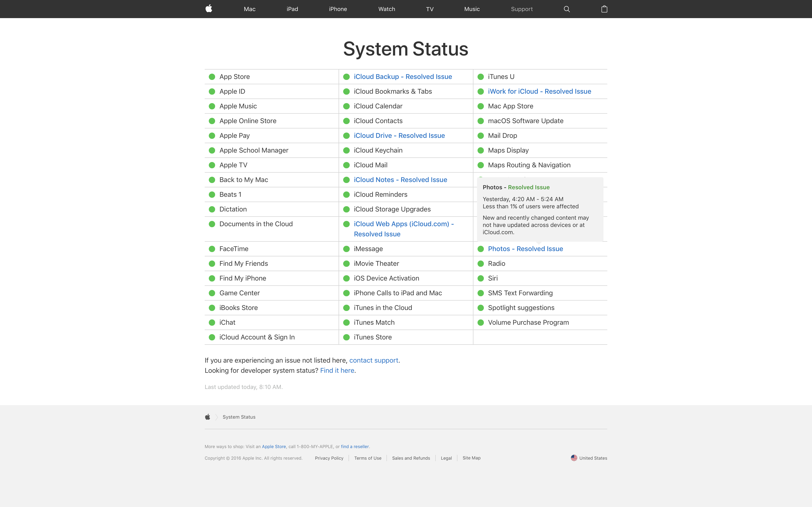Open the iPhone section from the navigation
The width and height of the screenshot is (812, 507).
pyautogui.click(x=338, y=9)
